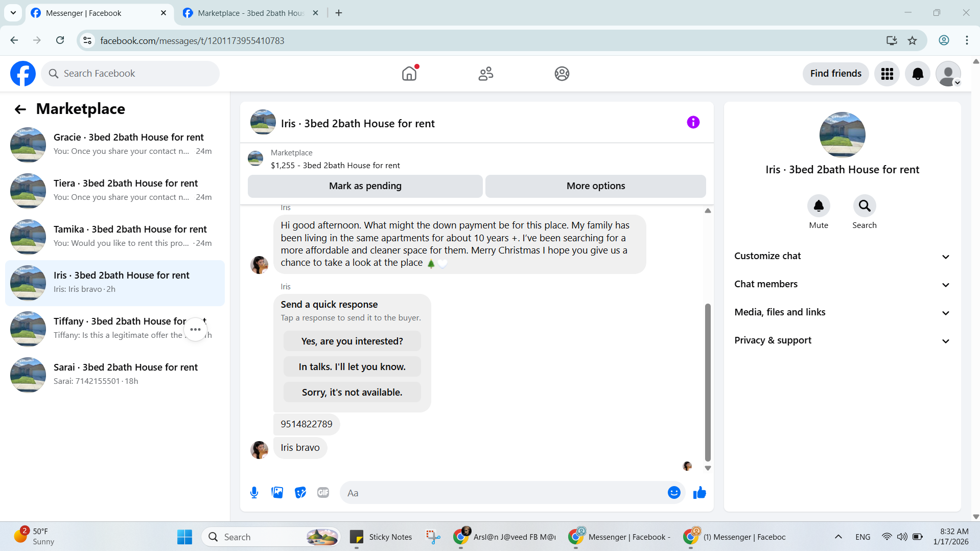Open the Tiera 3bed 2bath conversation
Viewport: 980px width, 551px height.
tap(115, 190)
